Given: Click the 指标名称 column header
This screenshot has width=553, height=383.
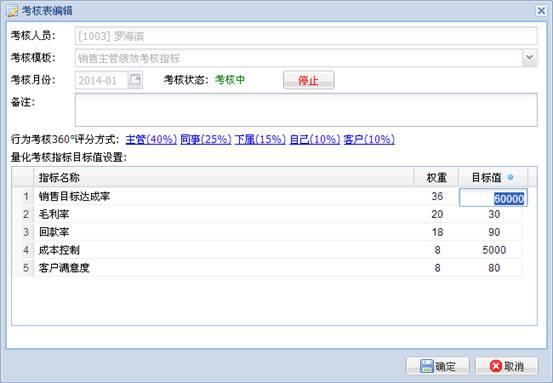Looking at the screenshot, I should (x=224, y=177).
